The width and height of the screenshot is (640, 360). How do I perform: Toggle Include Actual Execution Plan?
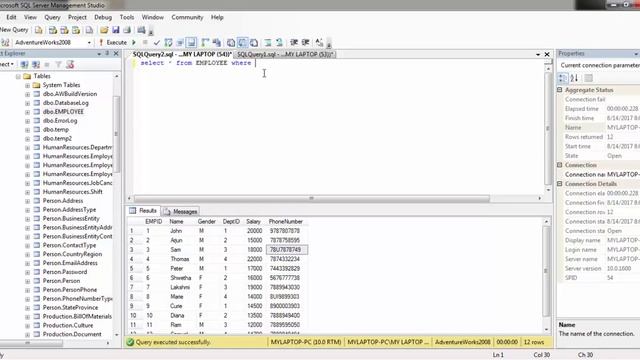[x=205, y=42]
